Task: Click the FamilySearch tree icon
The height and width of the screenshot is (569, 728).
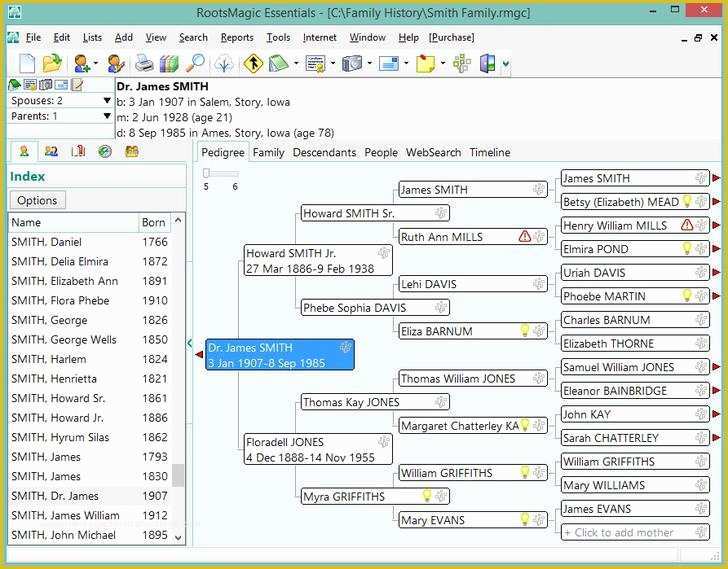Action: pos(224,63)
